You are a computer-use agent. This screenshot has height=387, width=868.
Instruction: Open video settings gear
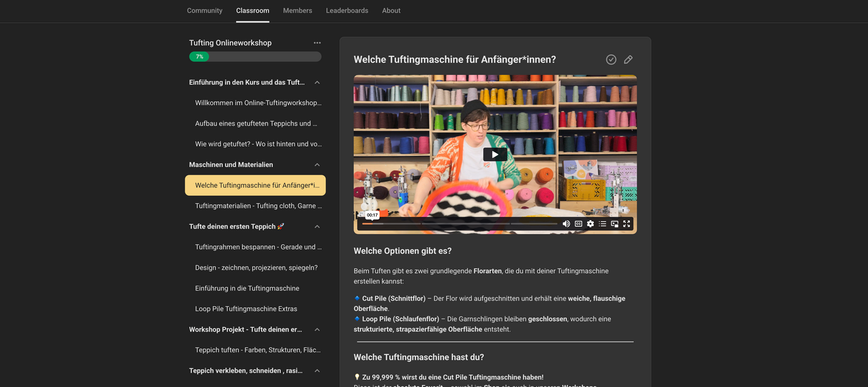point(591,223)
